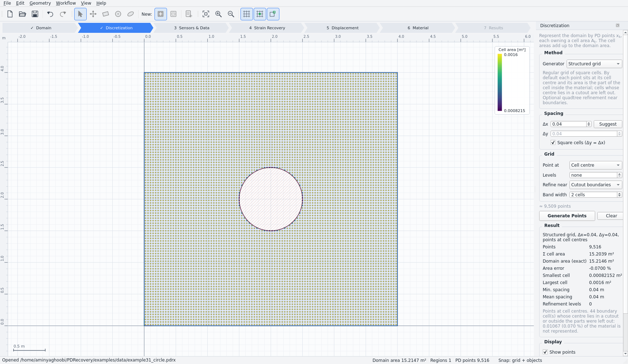Undo the last action
Screen dimensions: 628x364
[50, 14]
